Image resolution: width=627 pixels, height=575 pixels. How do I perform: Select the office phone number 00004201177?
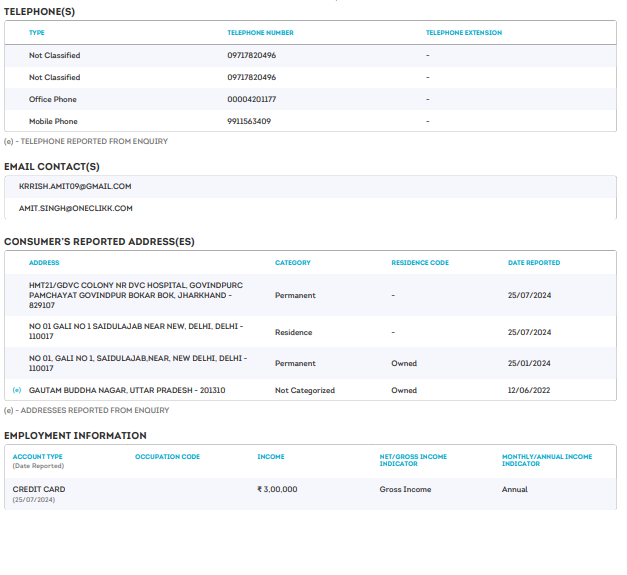point(252,99)
